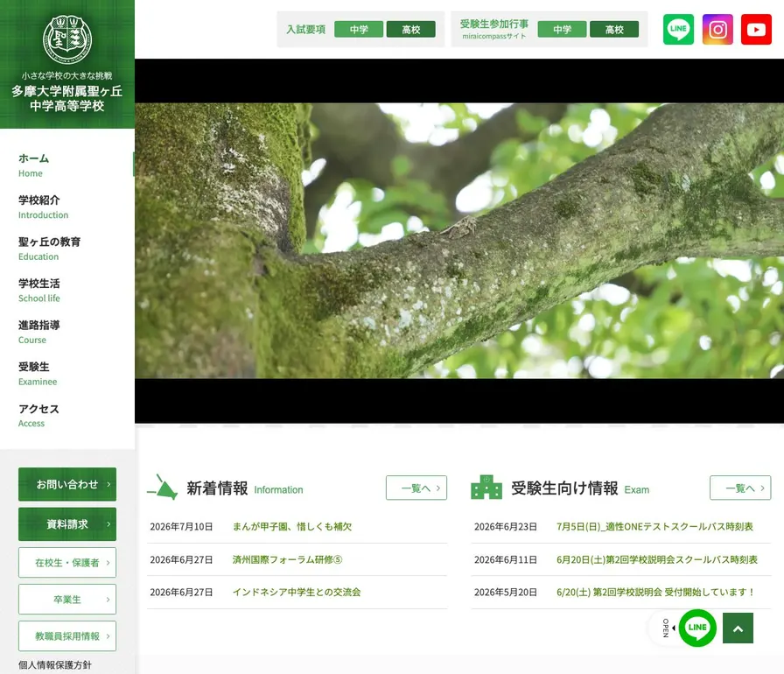
Task: Open 聖ヶ丘の教育 Education menu item
Action: pos(49,249)
